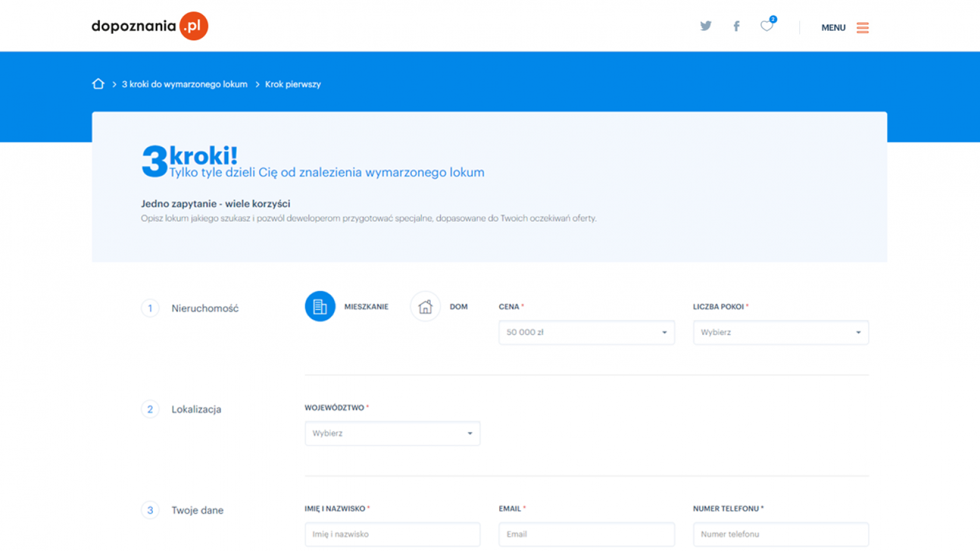Click into the Email input field
The width and height of the screenshot is (980, 551).
pos(586,534)
